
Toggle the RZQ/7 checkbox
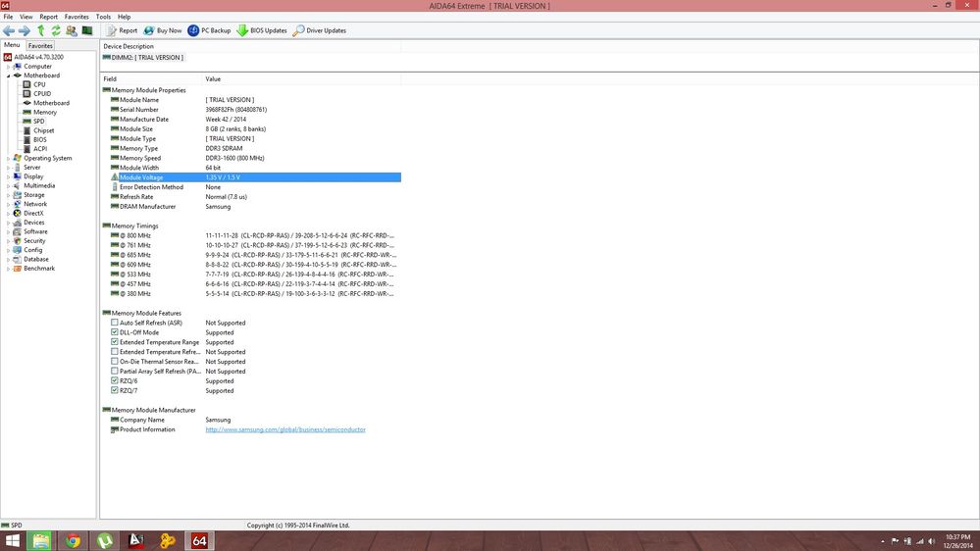[x=115, y=390]
